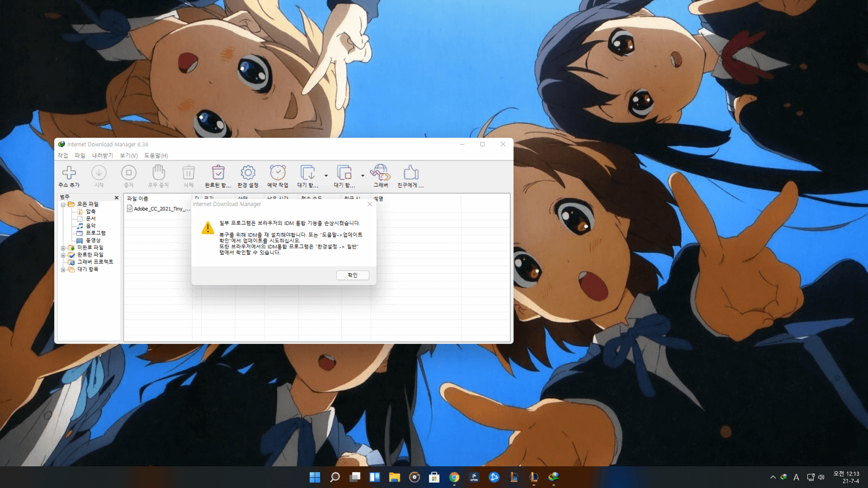Screen dimensions: 868x488
Task: Select the 음악 category
Action: pyautogui.click(x=91, y=226)
